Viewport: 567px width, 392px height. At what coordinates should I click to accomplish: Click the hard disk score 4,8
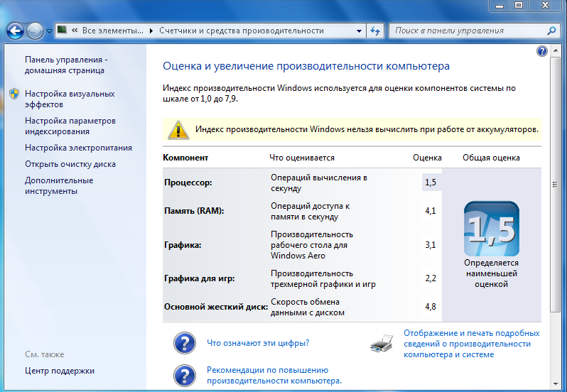point(431,307)
